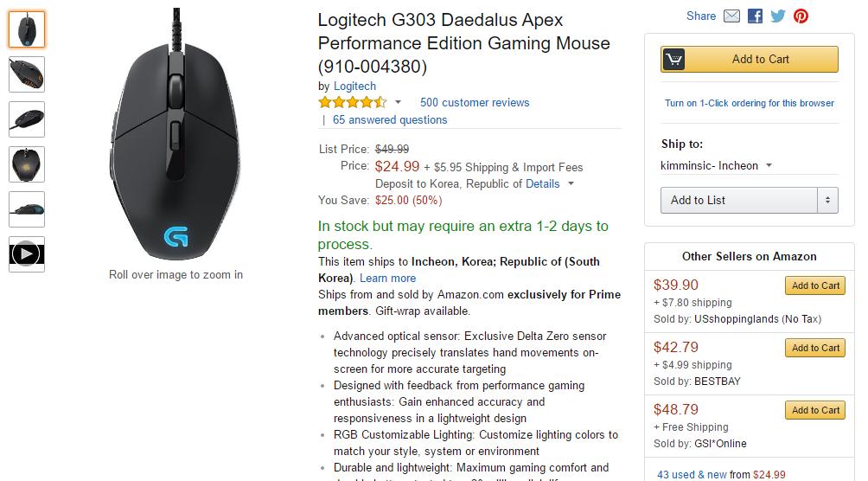Open the star rating dropdown arrow

point(399,102)
